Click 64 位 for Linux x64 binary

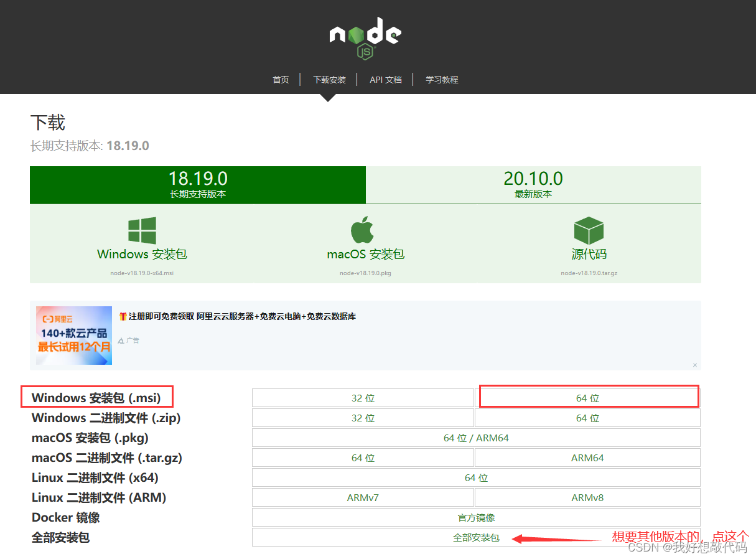(476, 478)
